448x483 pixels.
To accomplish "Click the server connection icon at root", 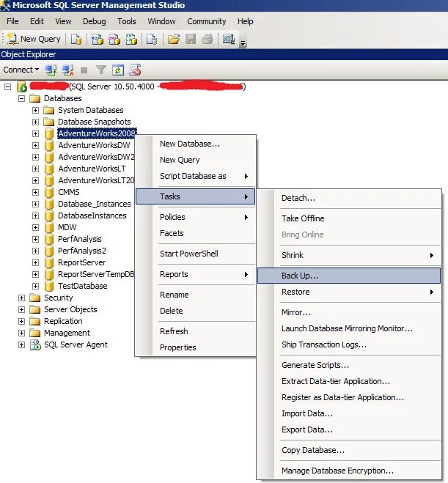I will click(21, 87).
